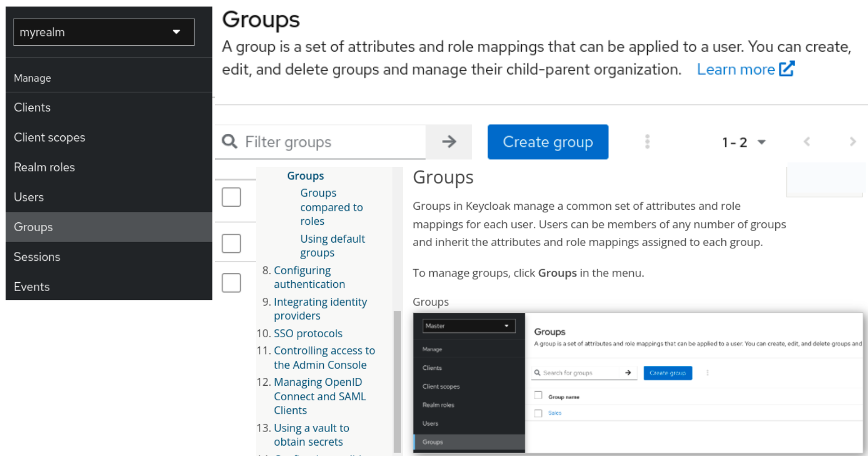Open Integrating identity providers chapter link
Screen dimensions: 868x456
pos(320,309)
